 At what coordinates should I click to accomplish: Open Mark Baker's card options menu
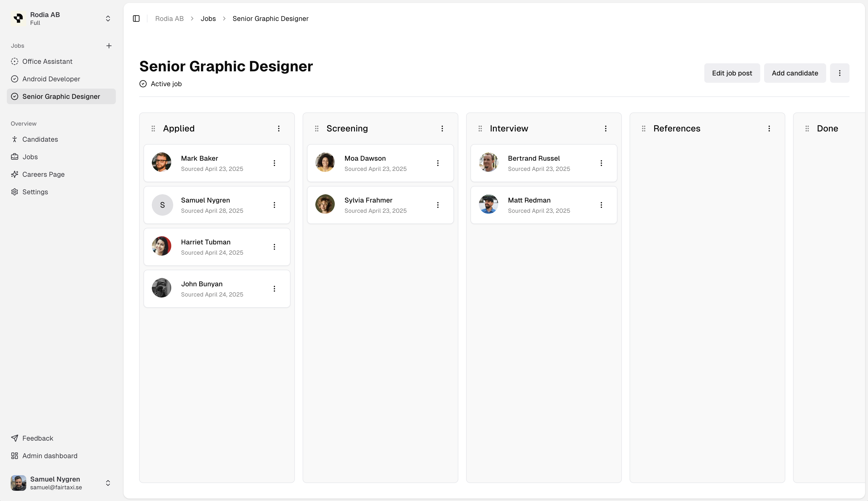coord(274,163)
